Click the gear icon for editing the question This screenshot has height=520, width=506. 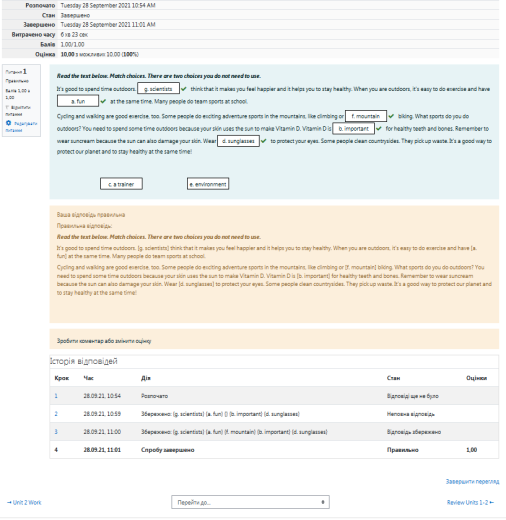click(x=9, y=123)
